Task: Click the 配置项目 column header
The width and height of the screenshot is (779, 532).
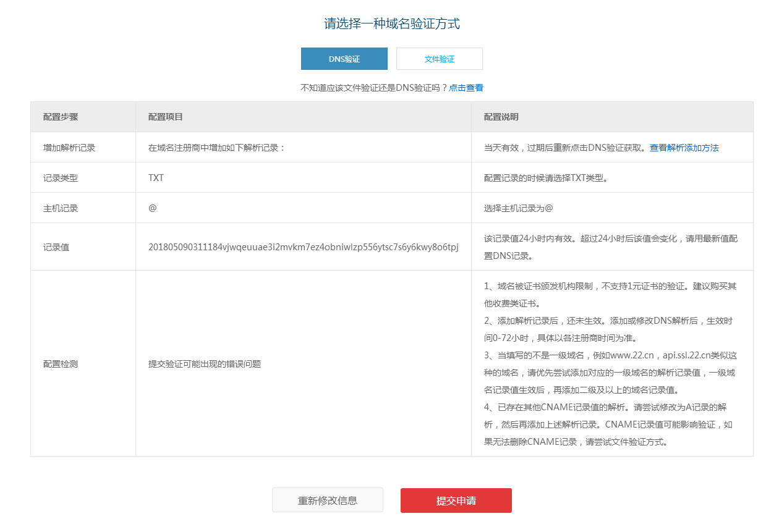Action: tap(162, 117)
